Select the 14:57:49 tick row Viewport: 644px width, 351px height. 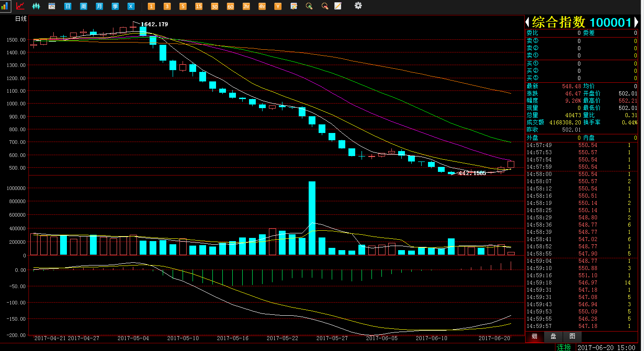pos(582,145)
